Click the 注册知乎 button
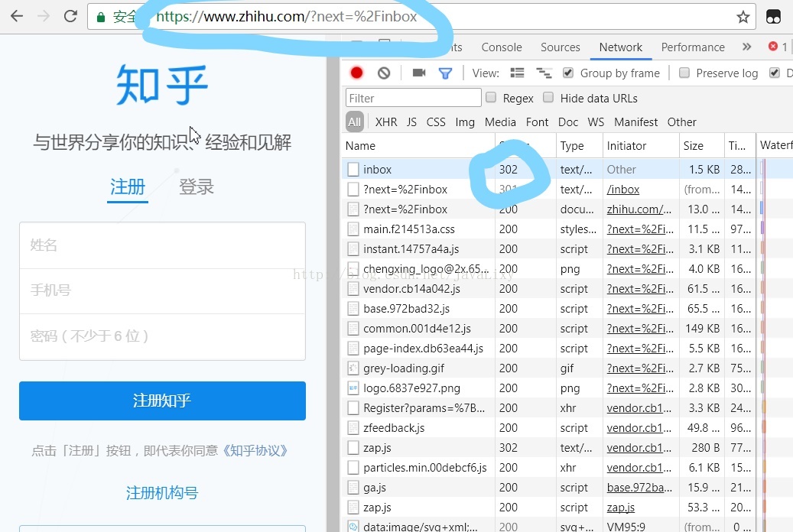Viewport: 793px width, 532px height. (162, 401)
